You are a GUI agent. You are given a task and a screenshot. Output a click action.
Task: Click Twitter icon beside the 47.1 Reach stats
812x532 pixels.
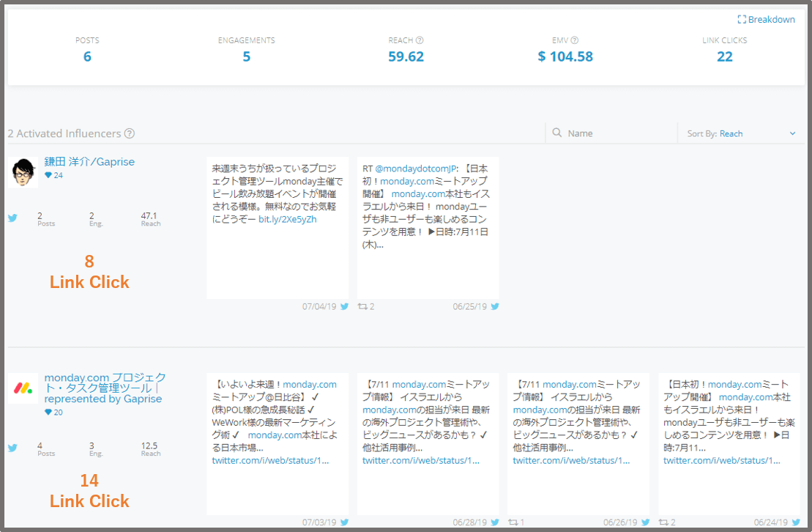tap(13, 218)
